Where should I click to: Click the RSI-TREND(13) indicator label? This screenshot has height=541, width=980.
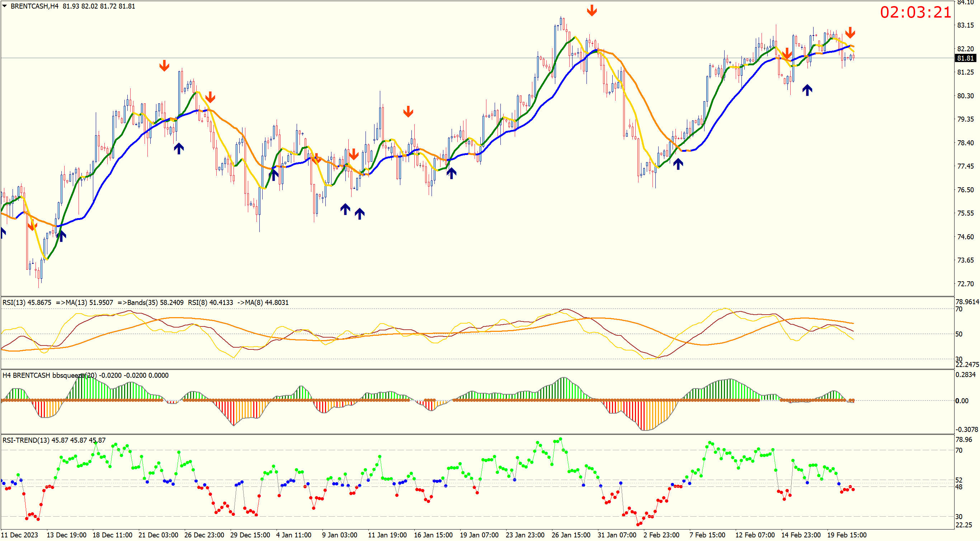pyautogui.click(x=26, y=440)
